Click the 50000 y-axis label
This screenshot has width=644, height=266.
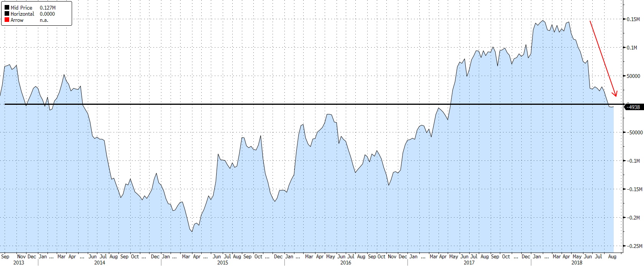(633, 76)
